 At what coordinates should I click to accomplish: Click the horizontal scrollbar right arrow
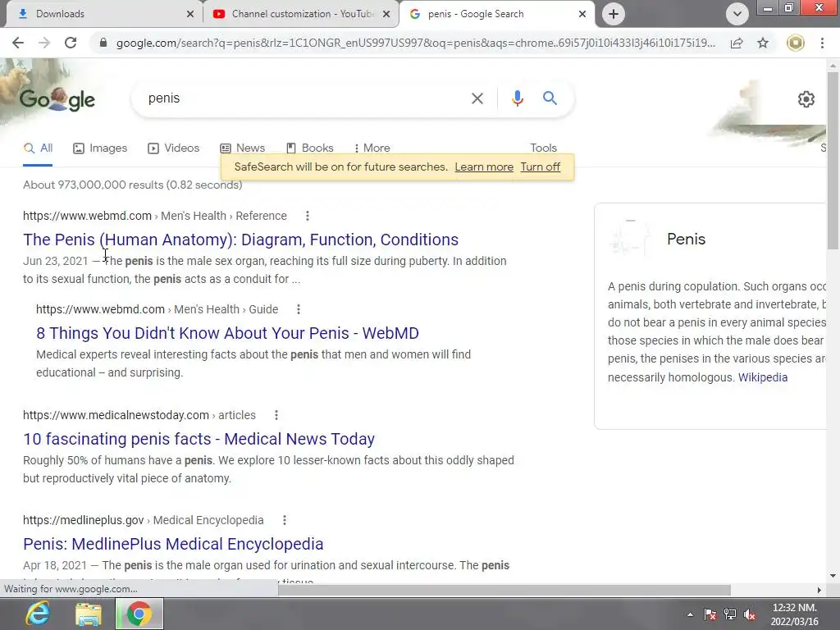point(819,590)
